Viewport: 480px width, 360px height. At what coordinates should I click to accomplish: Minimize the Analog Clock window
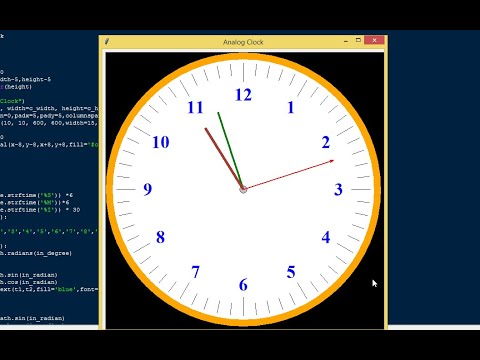346,41
